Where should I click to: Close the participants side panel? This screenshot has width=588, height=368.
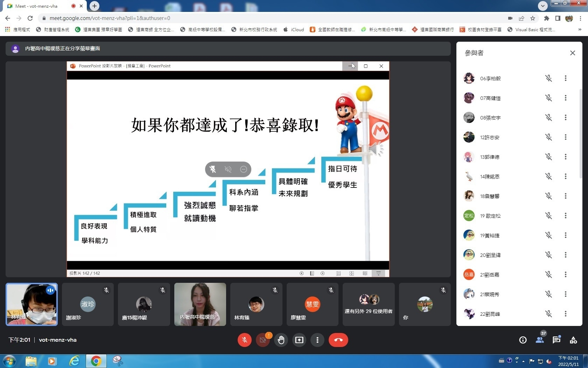point(573,53)
